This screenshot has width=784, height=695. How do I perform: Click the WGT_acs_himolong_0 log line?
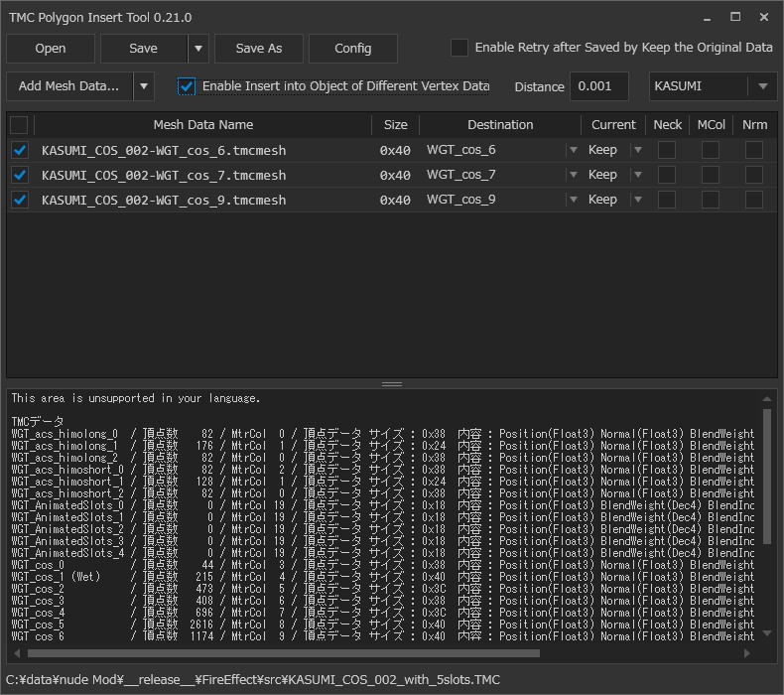click(x=382, y=434)
